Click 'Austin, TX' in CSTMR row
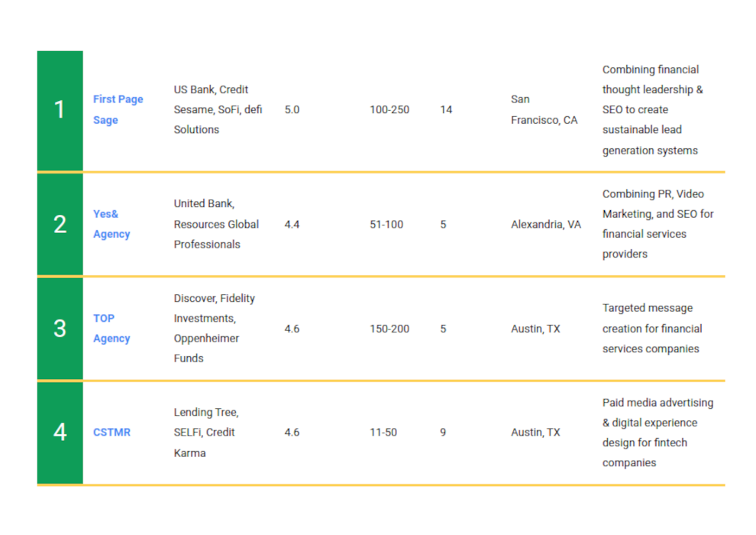Viewport: 756px width, 535px height. coord(535,433)
